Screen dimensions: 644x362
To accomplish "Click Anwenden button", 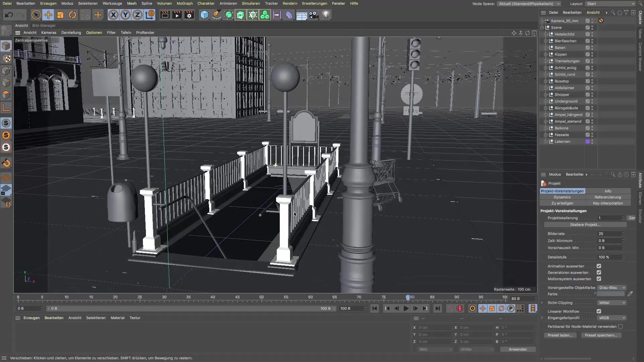I will 518,349.
